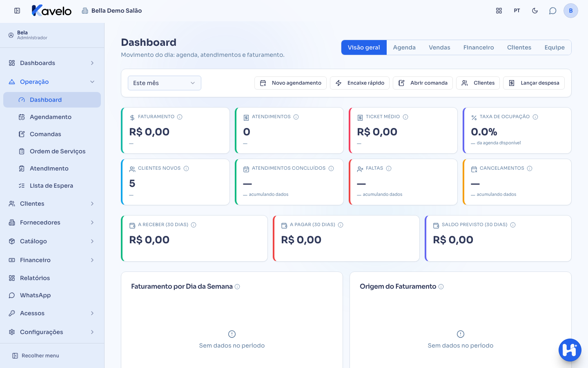The height and width of the screenshot is (368, 588).
Task: Expand the Dashboards sidebar section
Action: [52, 63]
